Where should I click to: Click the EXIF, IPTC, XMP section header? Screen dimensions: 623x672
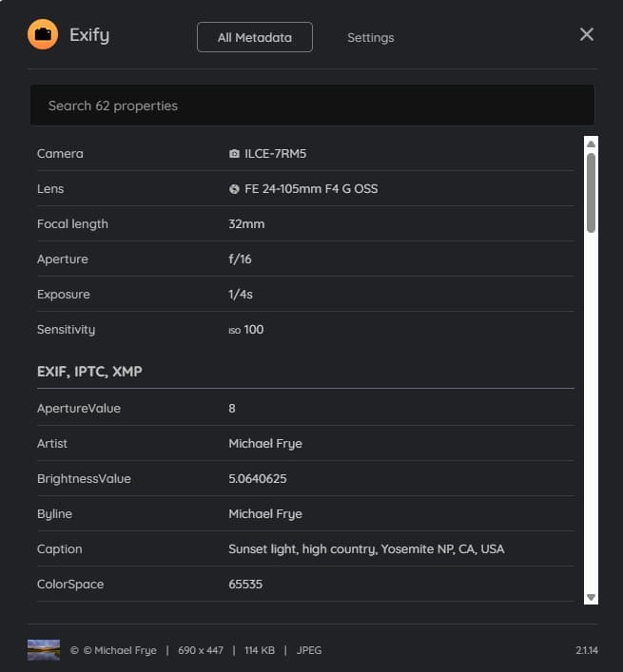click(x=89, y=372)
